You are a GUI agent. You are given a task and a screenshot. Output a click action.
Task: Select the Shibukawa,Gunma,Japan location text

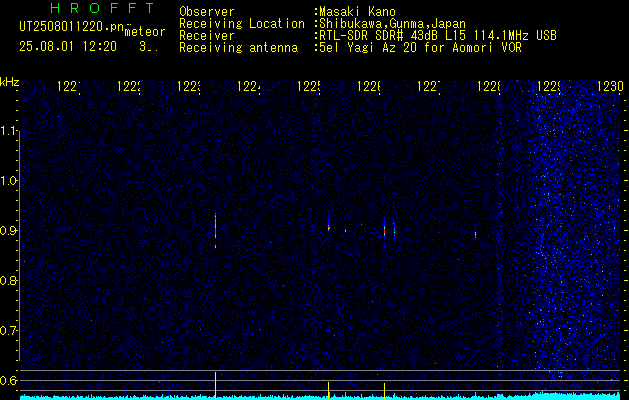pyautogui.click(x=390, y=24)
